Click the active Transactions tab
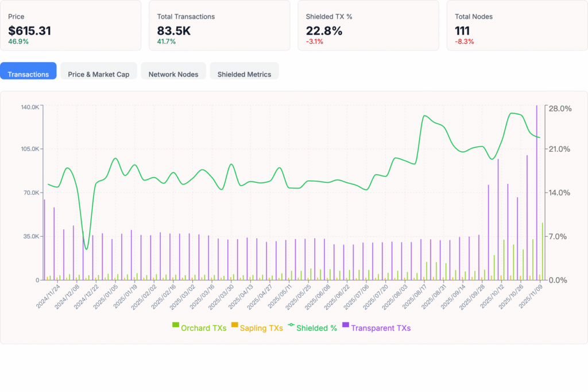 [28, 74]
